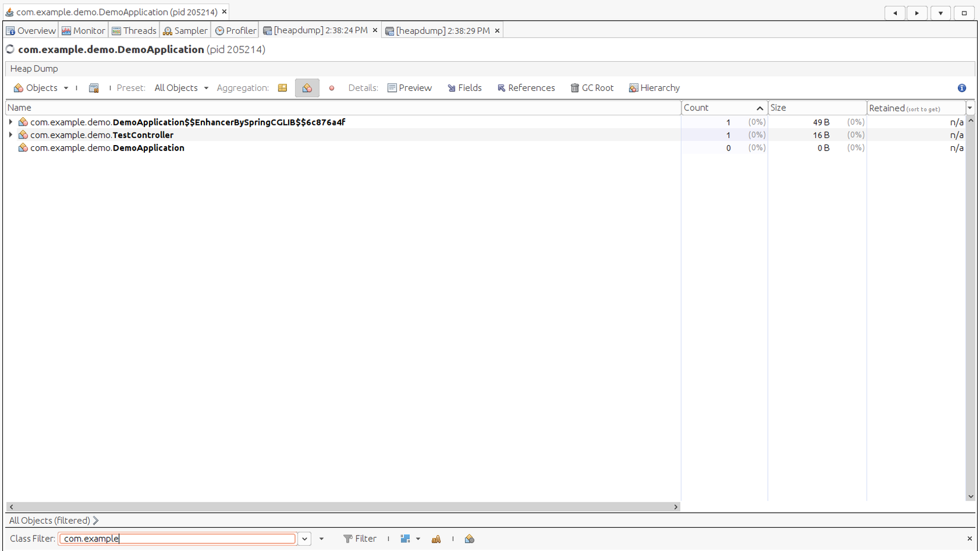Close the DemoApplication (pid 205214) window tab
980x551 pixels.
tap(224, 12)
